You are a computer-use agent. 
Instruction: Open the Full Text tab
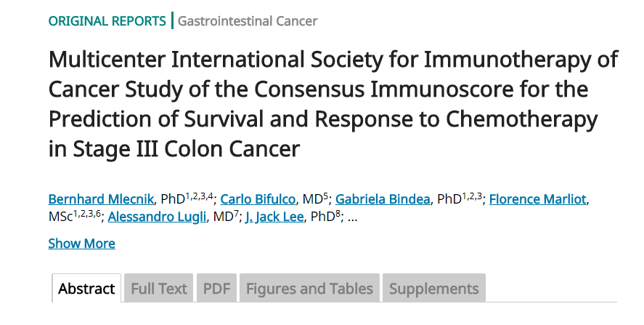pos(159,289)
